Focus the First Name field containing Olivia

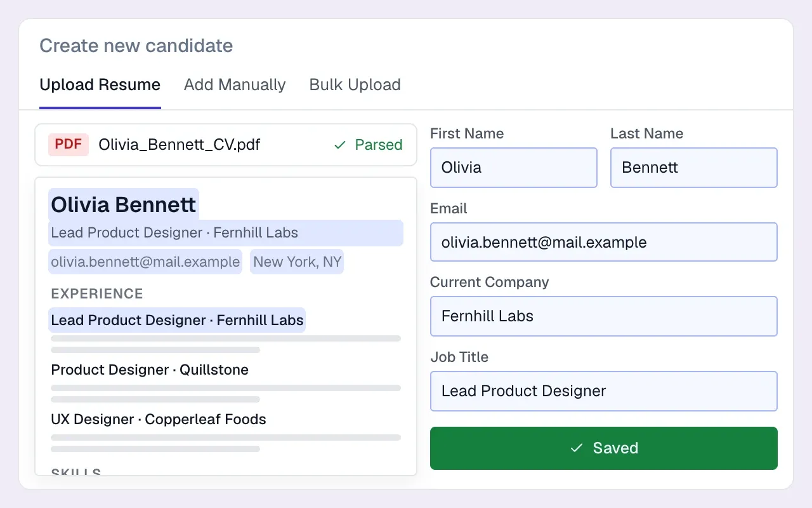(x=514, y=168)
